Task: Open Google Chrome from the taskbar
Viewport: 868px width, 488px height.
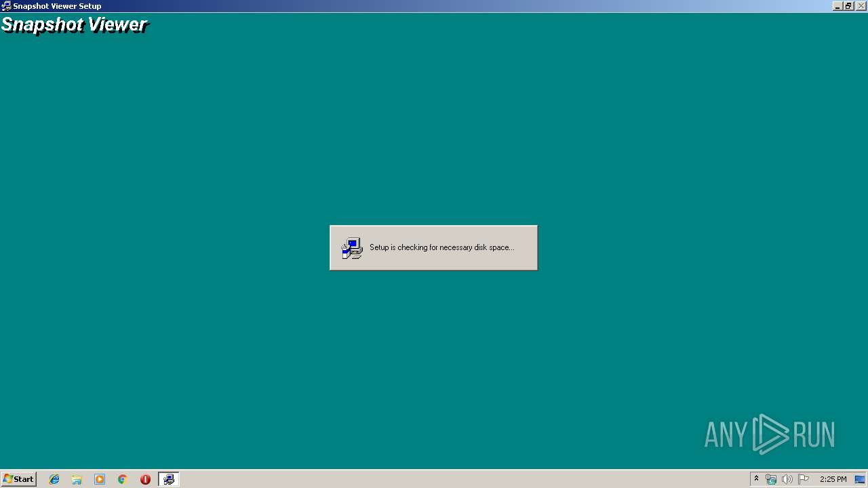Action: point(122,479)
